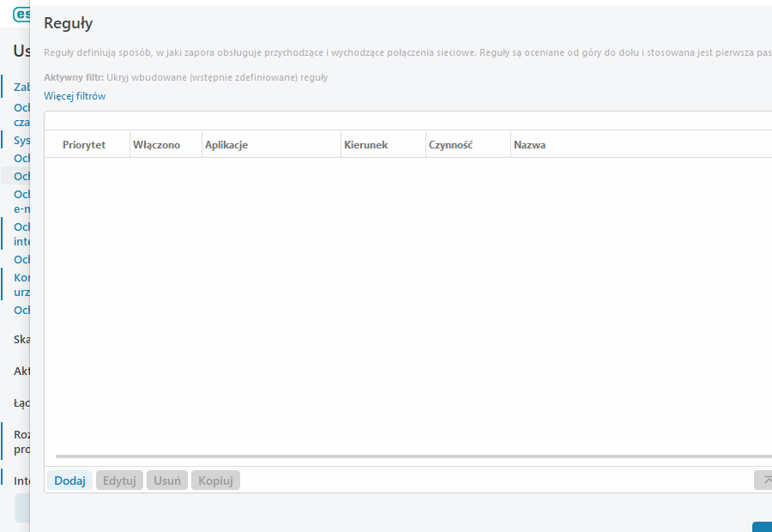Click the move-to-top arrow button
Screen dimensions: 772x532
click(763, 481)
